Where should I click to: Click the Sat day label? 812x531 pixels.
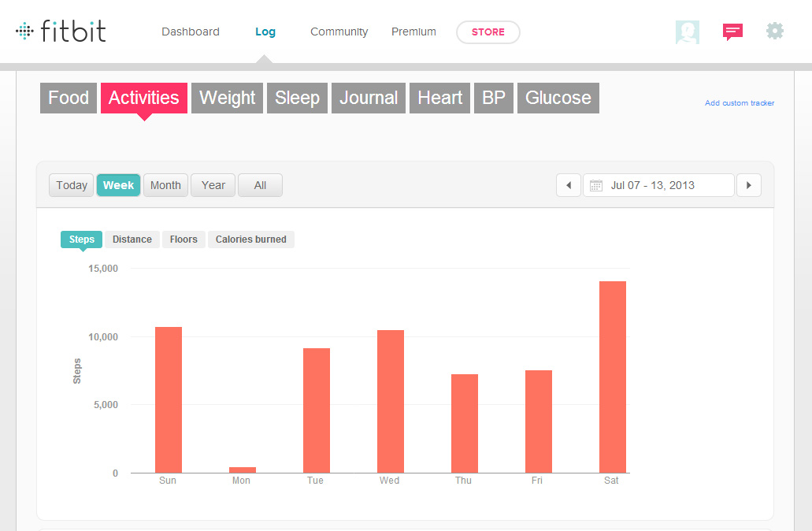tap(612, 481)
